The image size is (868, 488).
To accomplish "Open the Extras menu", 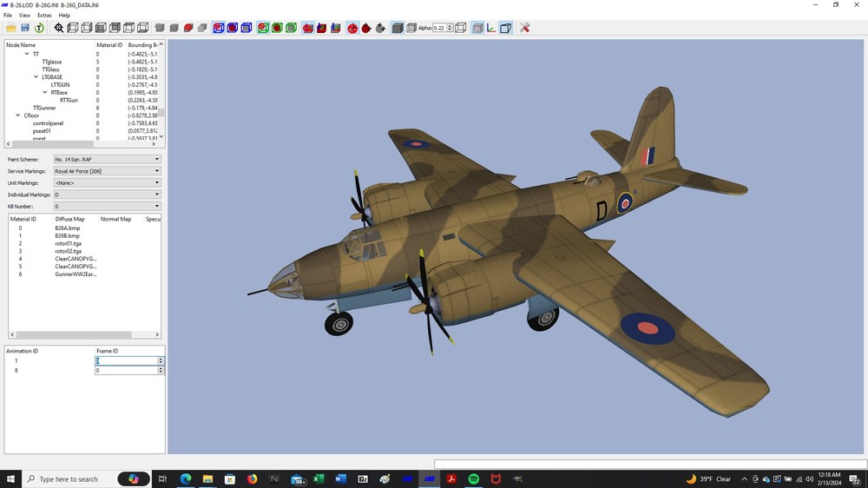I will (44, 16).
